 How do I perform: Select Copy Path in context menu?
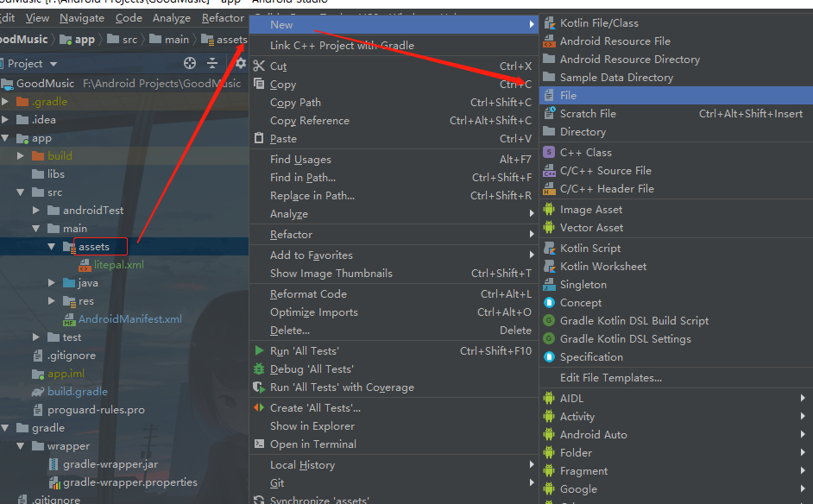394,102
